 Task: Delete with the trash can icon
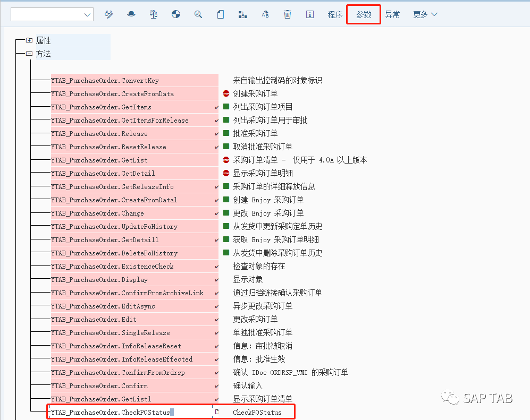[x=287, y=14]
